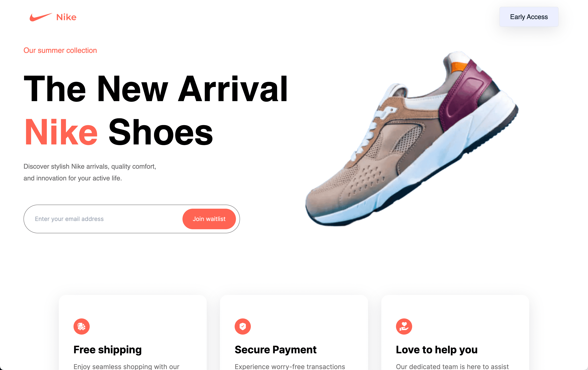Click the secure payment shield icon
The height and width of the screenshot is (370, 588).
pos(243,326)
